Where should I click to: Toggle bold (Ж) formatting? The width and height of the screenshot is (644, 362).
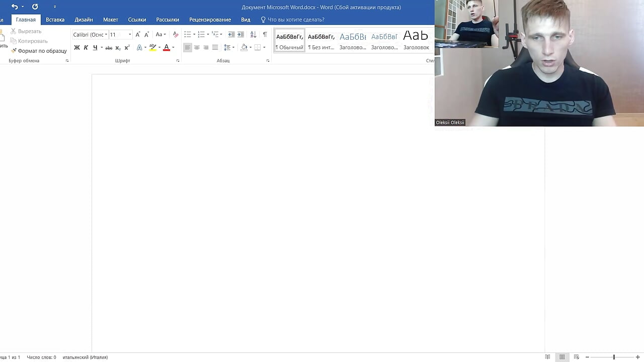coord(77,48)
